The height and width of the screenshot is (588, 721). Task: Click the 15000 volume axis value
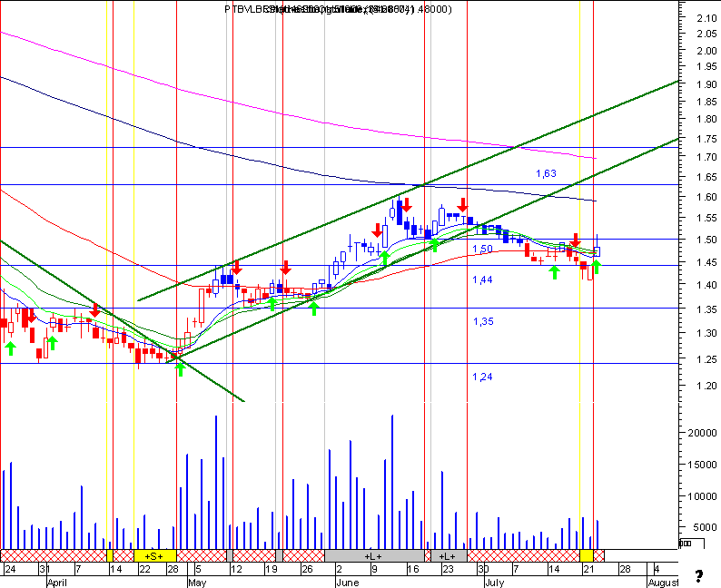point(702,465)
